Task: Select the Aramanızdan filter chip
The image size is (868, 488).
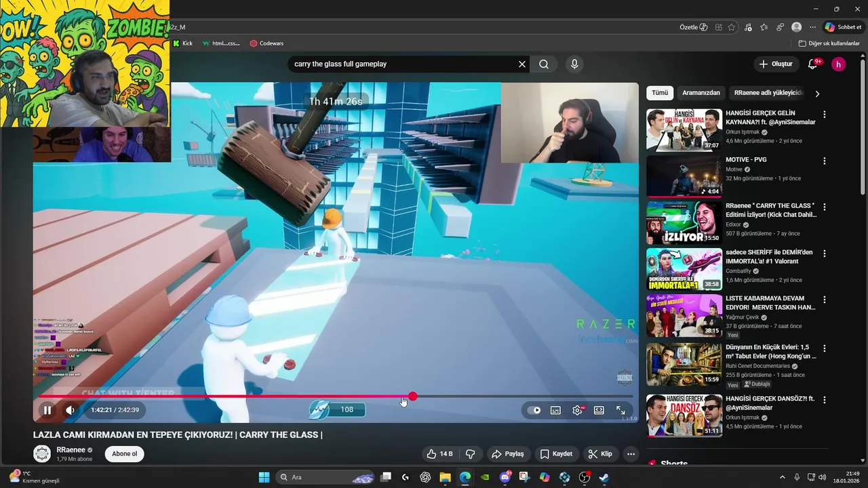Action: [x=701, y=93]
